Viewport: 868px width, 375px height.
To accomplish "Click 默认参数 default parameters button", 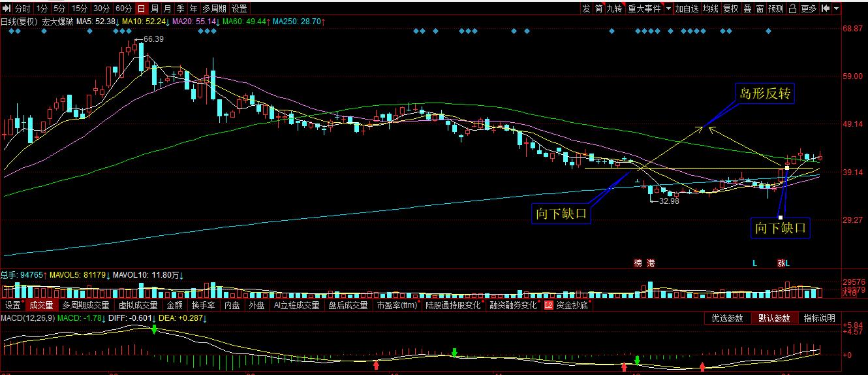I will tap(773, 318).
